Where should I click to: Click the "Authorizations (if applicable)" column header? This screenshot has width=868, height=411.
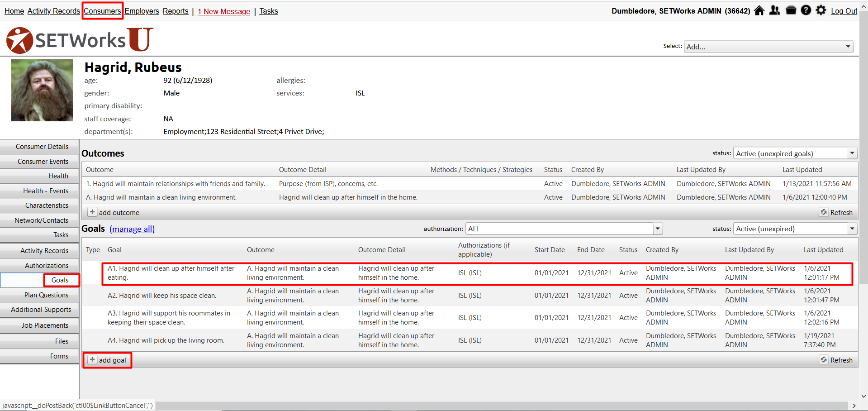tap(484, 250)
